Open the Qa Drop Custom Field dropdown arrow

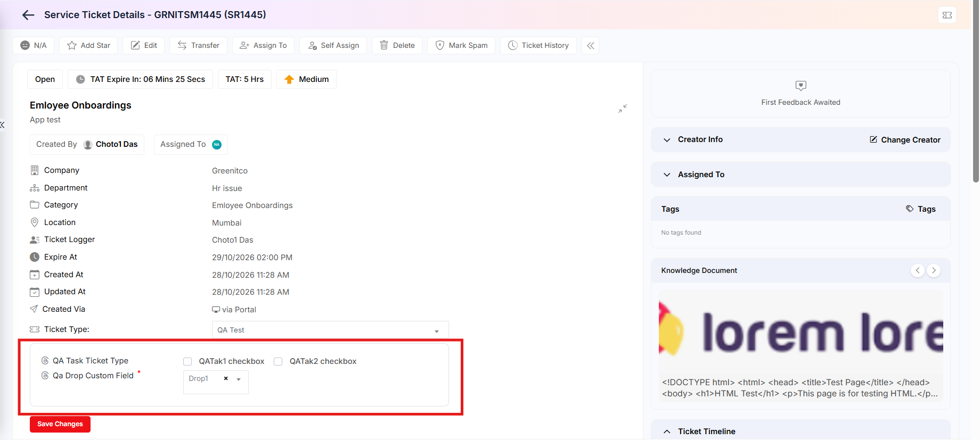[x=239, y=379]
